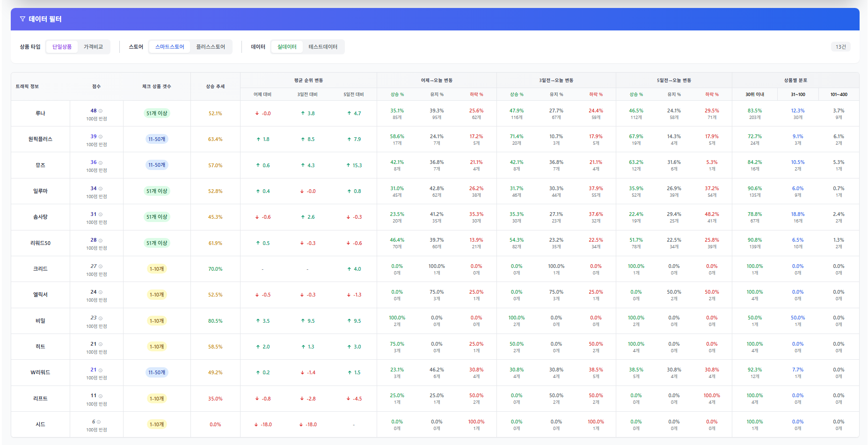Image resolution: width=868 pixels, height=445 pixels.
Task: Click info icon next to 솜사탕 score 31
Action: [x=101, y=215]
